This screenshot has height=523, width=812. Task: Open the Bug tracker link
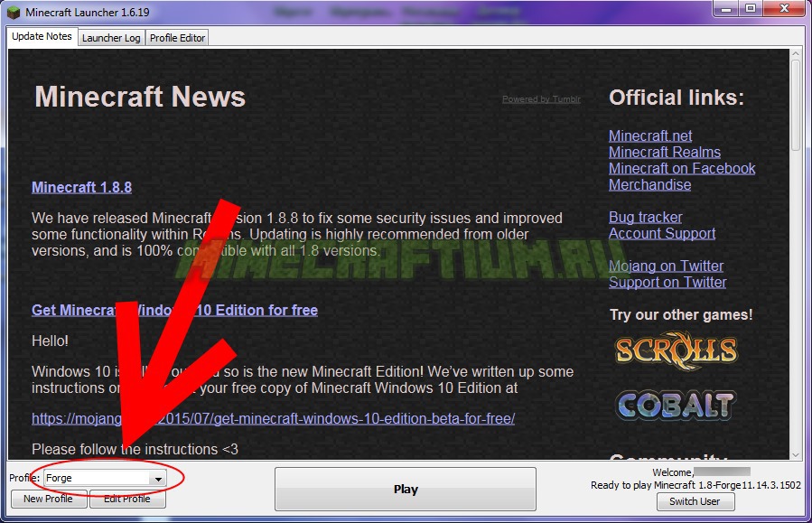click(x=645, y=217)
